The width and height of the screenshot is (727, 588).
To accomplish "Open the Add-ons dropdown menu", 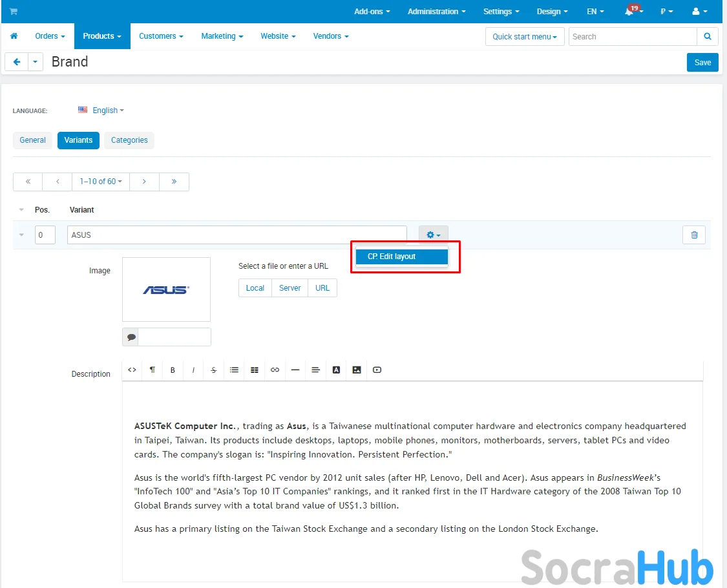I will (x=372, y=12).
